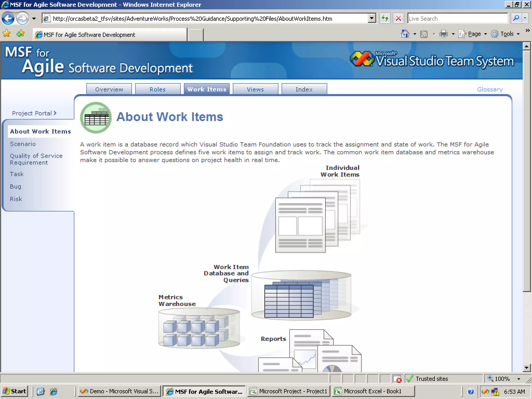The image size is (532, 399).
Task: Click the Live Search magnifier icon
Action: pyautogui.click(x=516, y=18)
